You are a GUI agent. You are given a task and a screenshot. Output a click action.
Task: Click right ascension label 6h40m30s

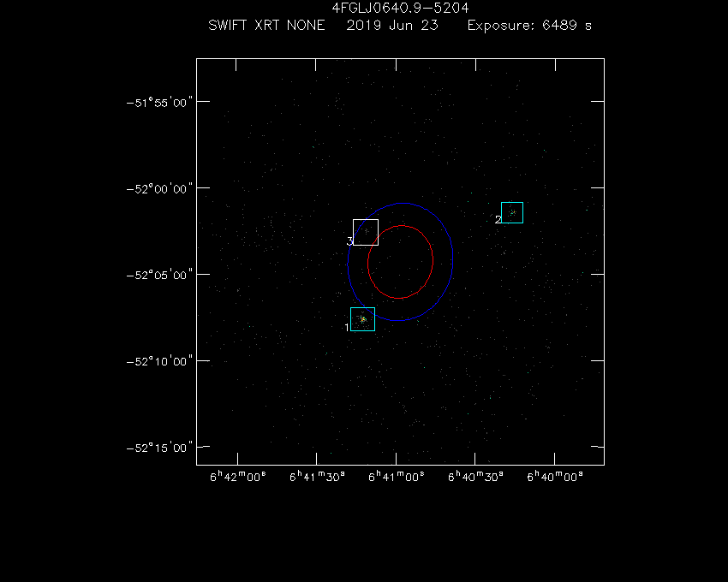475,477
